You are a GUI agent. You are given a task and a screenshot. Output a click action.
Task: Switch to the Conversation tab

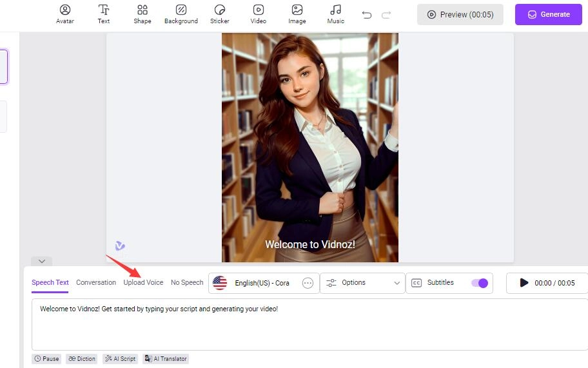[x=96, y=282]
